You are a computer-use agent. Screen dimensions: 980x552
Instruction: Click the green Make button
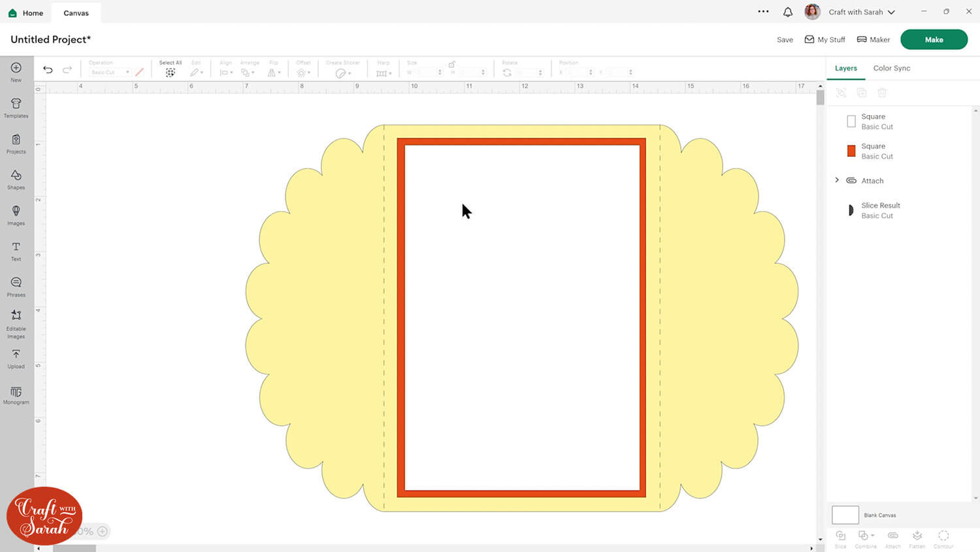tap(934, 39)
